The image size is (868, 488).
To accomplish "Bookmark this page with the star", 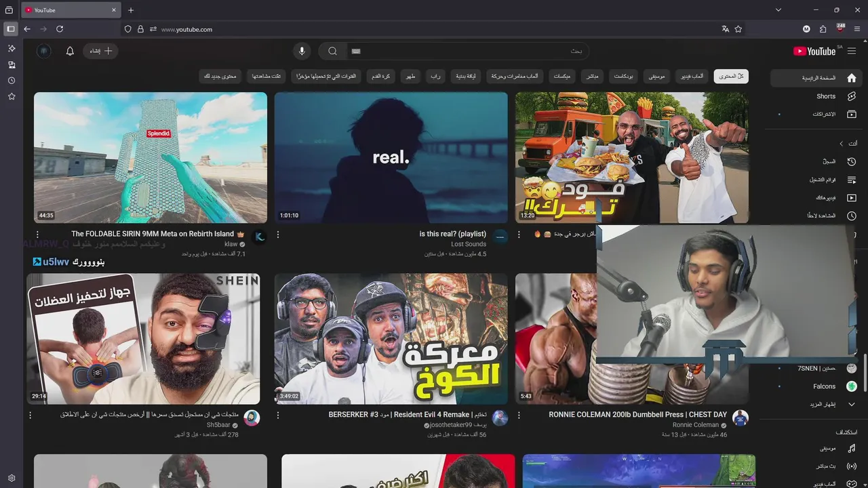I will (x=738, y=29).
